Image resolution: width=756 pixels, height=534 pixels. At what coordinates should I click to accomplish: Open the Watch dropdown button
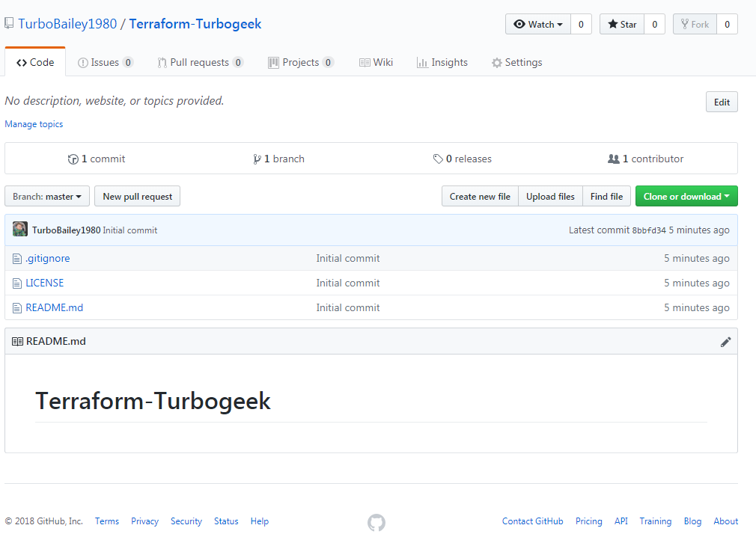coord(538,24)
